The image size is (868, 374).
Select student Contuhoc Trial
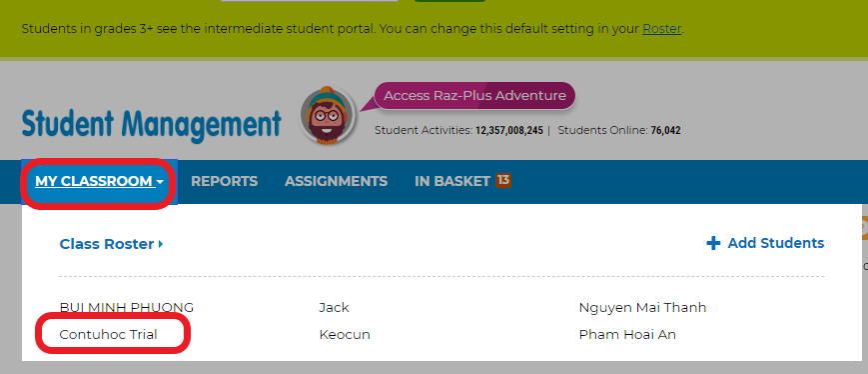coord(109,335)
